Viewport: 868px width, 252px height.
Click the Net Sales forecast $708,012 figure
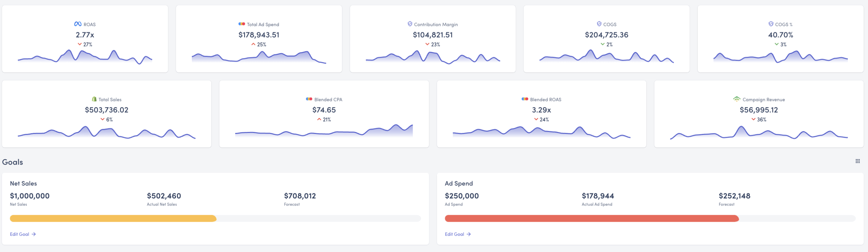pyautogui.click(x=300, y=196)
